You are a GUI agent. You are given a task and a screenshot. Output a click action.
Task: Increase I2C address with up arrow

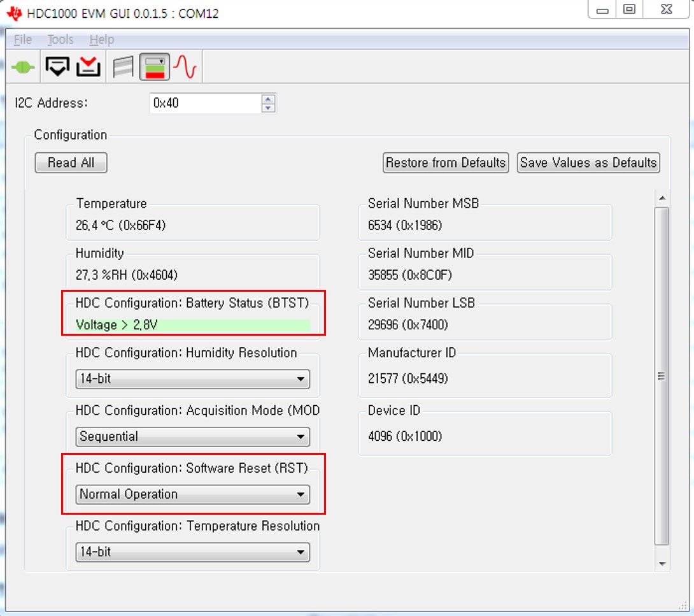pos(268,99)
